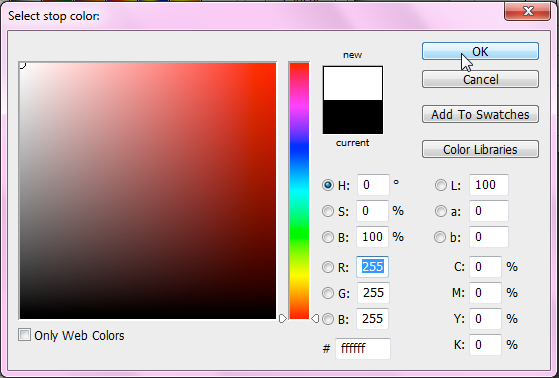Click the K black percentage field

coord(485,344)
